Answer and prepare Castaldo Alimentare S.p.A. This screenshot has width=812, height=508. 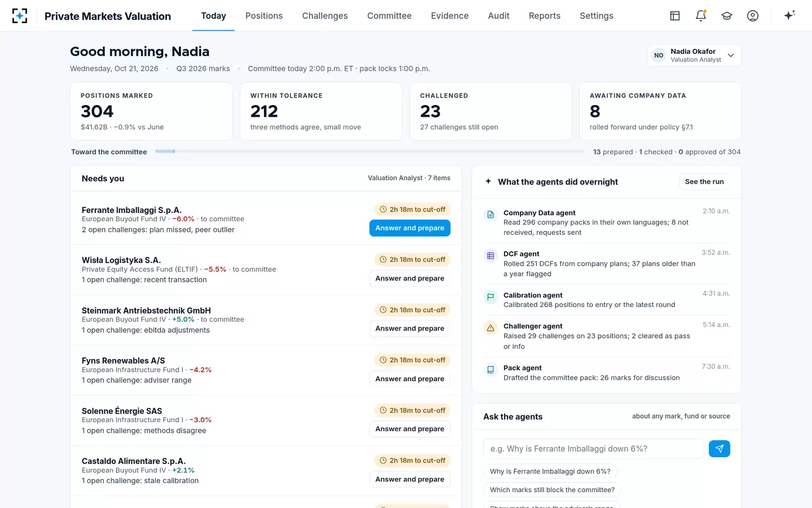point(410,479)
